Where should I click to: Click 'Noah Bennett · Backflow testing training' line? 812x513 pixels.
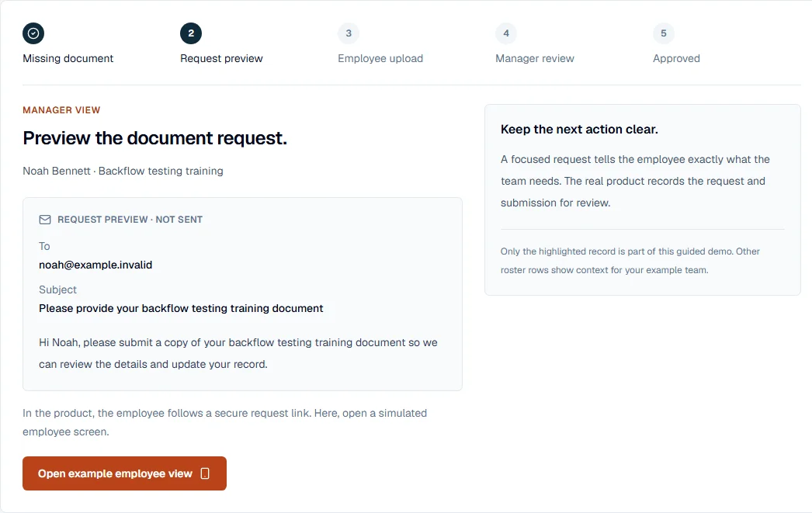click(x=123, y=171)
